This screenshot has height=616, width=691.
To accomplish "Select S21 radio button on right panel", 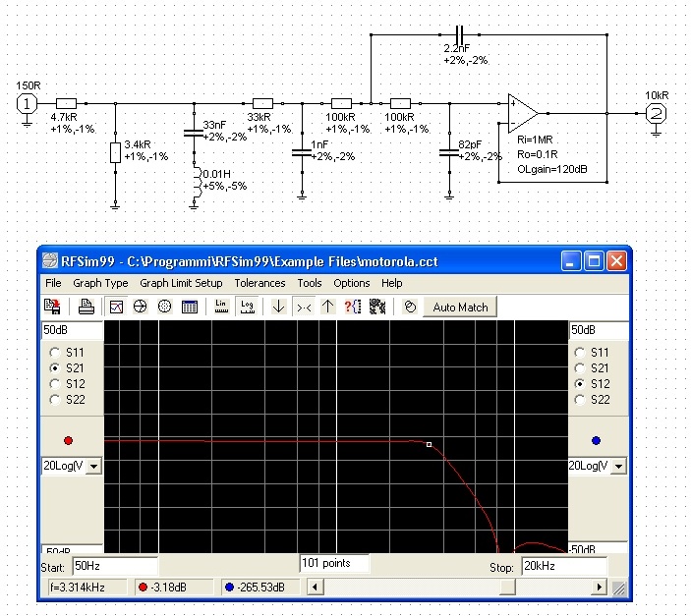I will click(x=580, y=367).
